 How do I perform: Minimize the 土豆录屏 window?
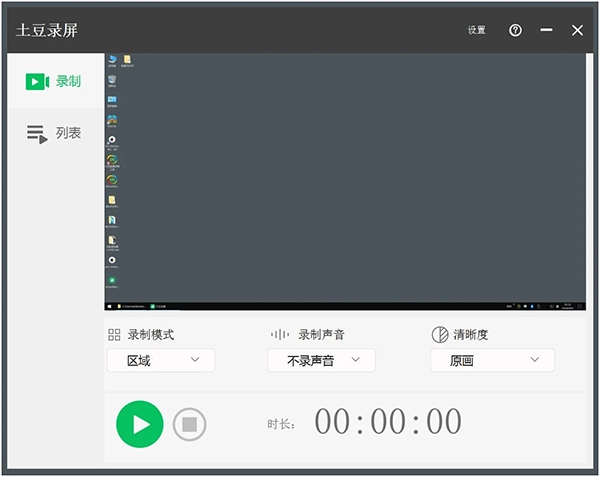(x=546, y=30)
